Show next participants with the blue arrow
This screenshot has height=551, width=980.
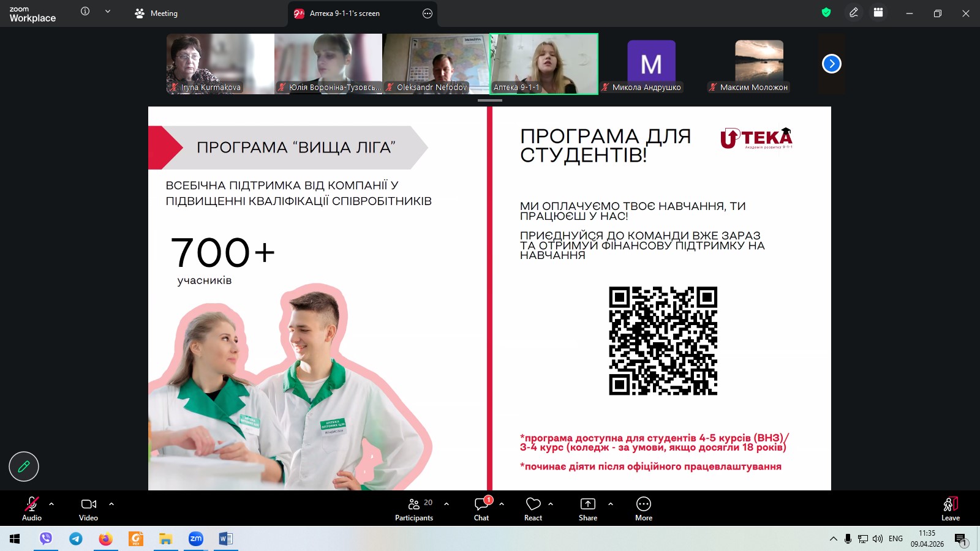pos(831,64)
